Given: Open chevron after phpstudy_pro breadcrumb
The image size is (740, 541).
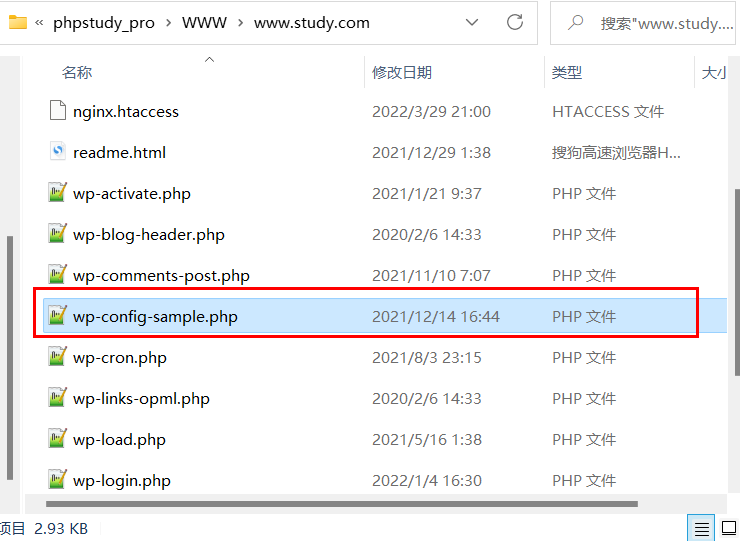Looking at the screenshot, I should coord(168,23).
